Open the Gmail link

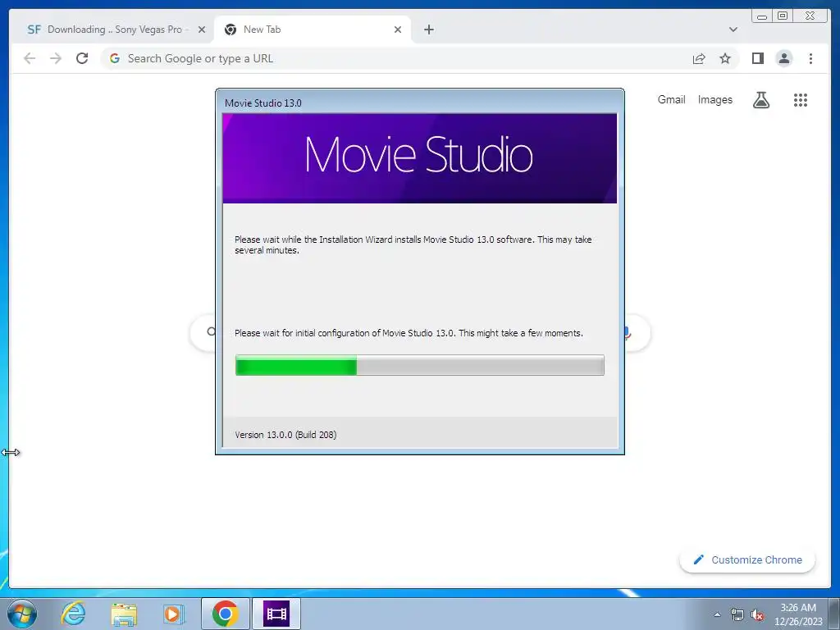671,99
